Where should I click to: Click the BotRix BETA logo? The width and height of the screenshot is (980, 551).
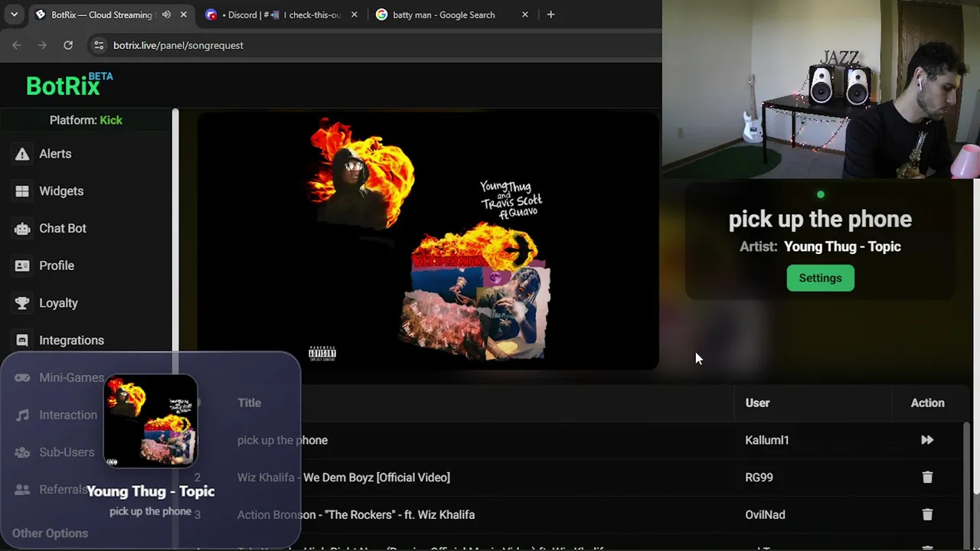[x=70, y=85]
